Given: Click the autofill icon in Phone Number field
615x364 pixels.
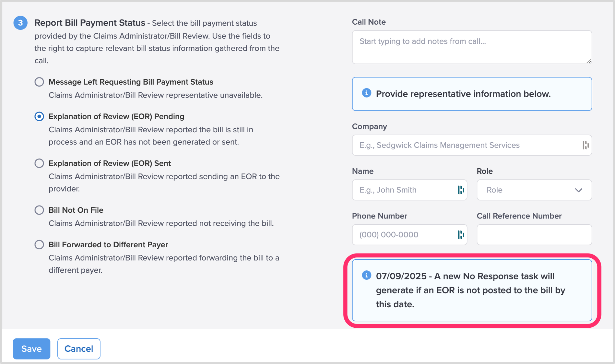Looking at the screenshot, I should click(461, 235).
